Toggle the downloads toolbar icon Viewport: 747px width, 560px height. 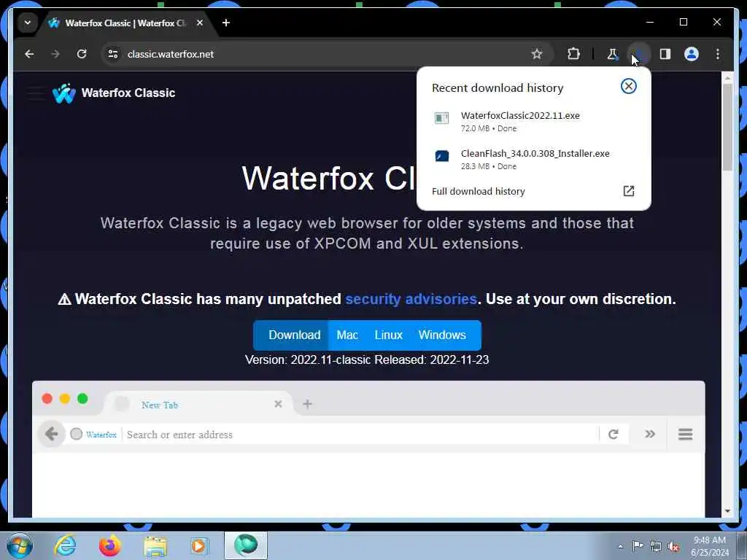click(x=639, y=54)
